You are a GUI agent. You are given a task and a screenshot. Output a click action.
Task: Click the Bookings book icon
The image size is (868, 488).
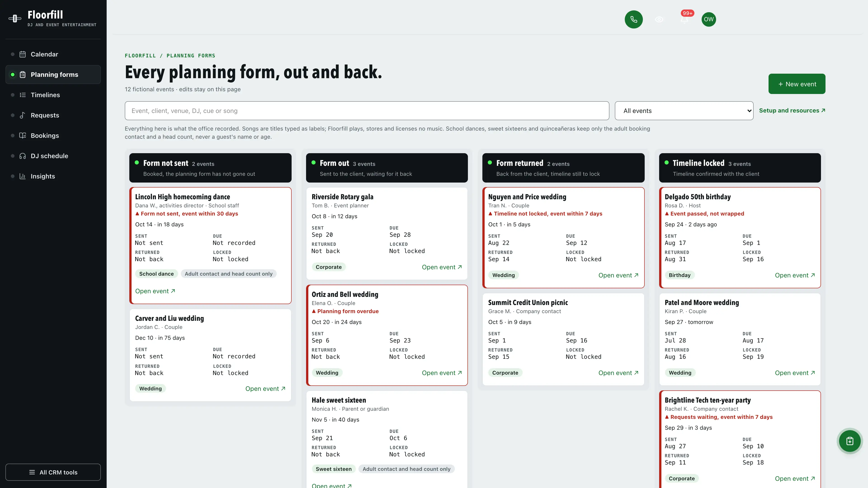23,135
